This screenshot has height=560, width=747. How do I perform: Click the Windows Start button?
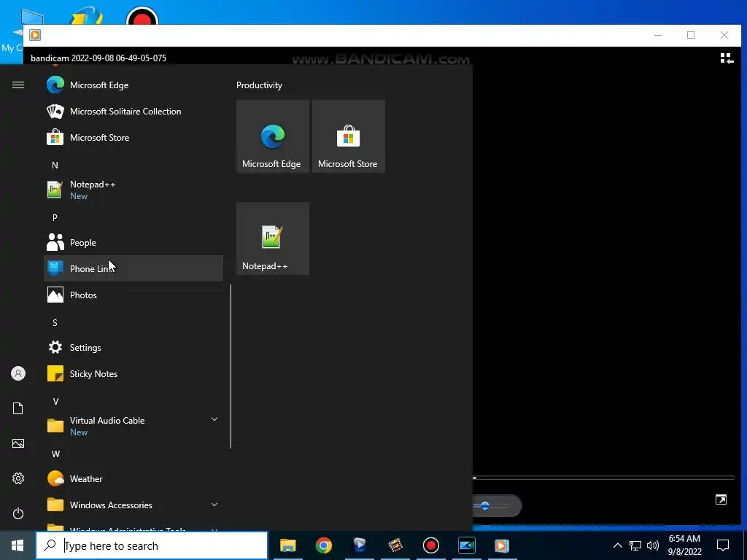click(18, 545)
